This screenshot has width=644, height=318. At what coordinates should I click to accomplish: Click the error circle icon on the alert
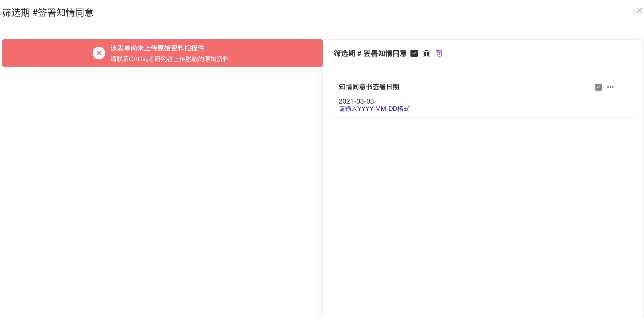[99, 53]
